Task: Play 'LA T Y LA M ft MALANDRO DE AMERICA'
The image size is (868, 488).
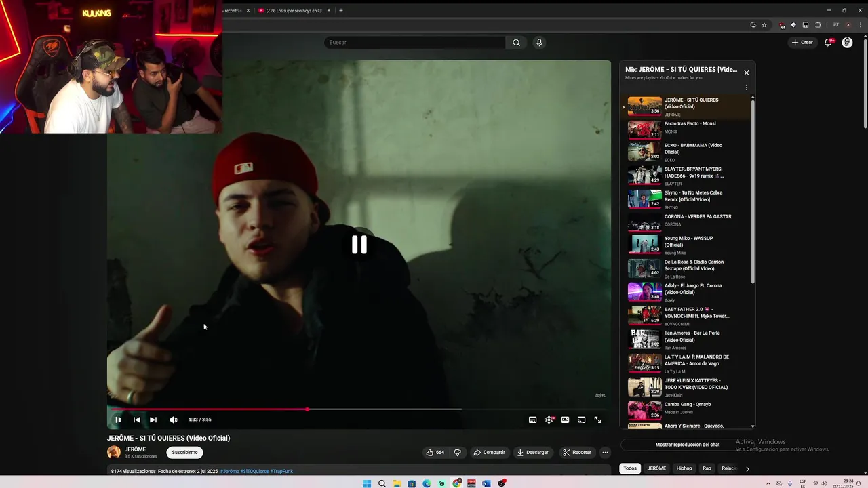Action: pos(686,363)
